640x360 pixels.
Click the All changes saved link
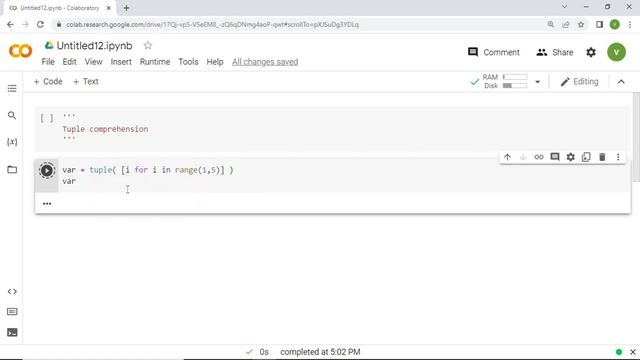tap(265, 62)
